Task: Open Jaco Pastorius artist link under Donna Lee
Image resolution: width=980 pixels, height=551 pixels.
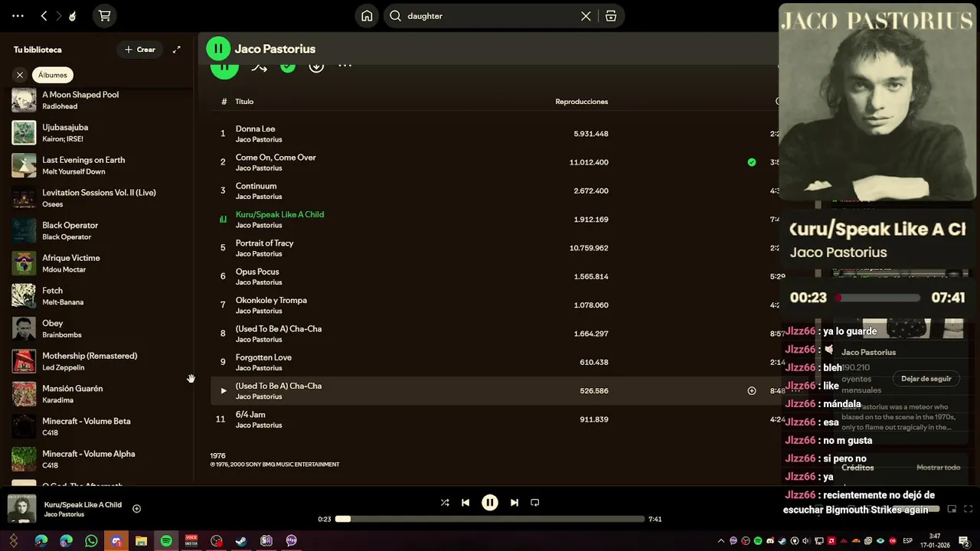Action: [259, 140]
